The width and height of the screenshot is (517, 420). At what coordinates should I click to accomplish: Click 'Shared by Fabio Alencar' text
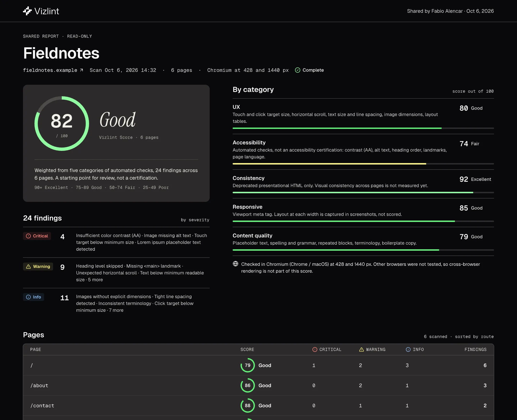click(x=435, y=11)
